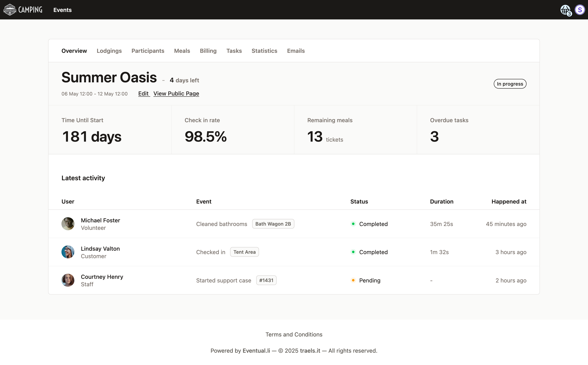Open Terms and Conditions
The width and height of the screenshot is (588, 365).
coord(294,334)
